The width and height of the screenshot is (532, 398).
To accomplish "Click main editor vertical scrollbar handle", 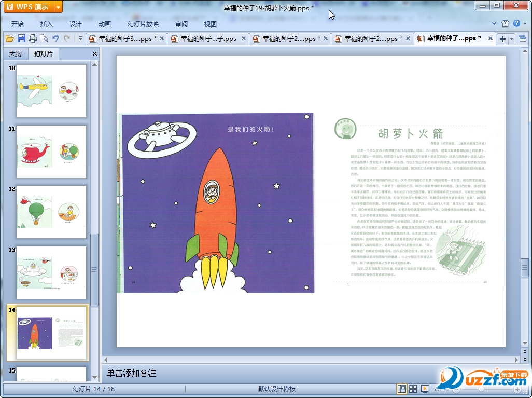I will click(x=525, y=268).
